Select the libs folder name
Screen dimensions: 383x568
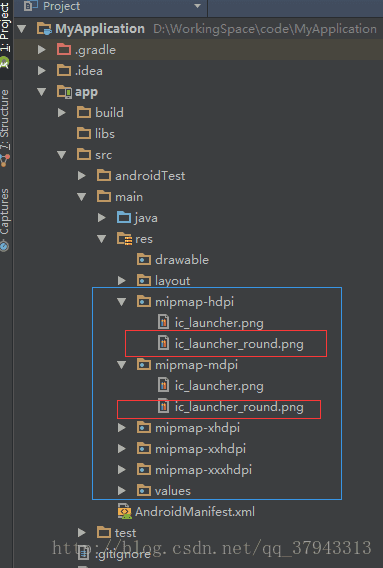(105, 134)
